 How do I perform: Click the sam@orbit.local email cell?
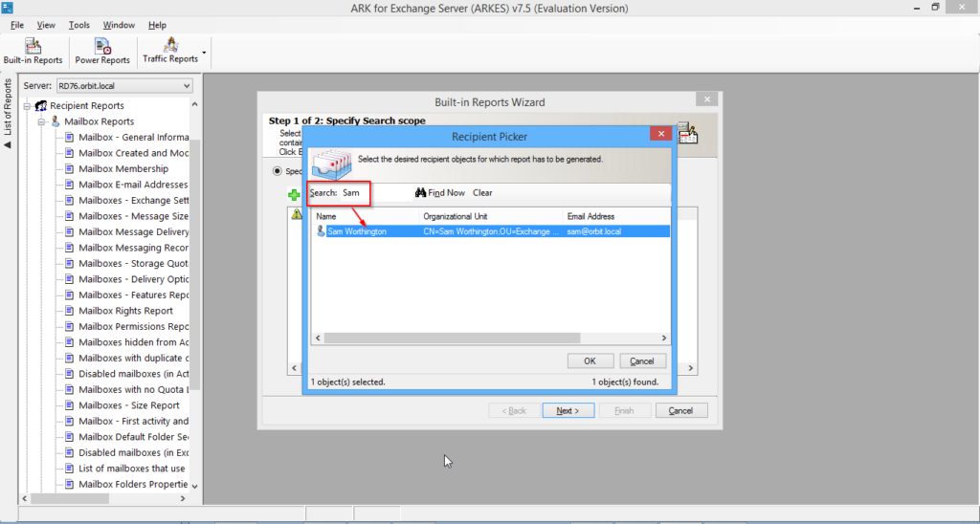tap(594, 231)
